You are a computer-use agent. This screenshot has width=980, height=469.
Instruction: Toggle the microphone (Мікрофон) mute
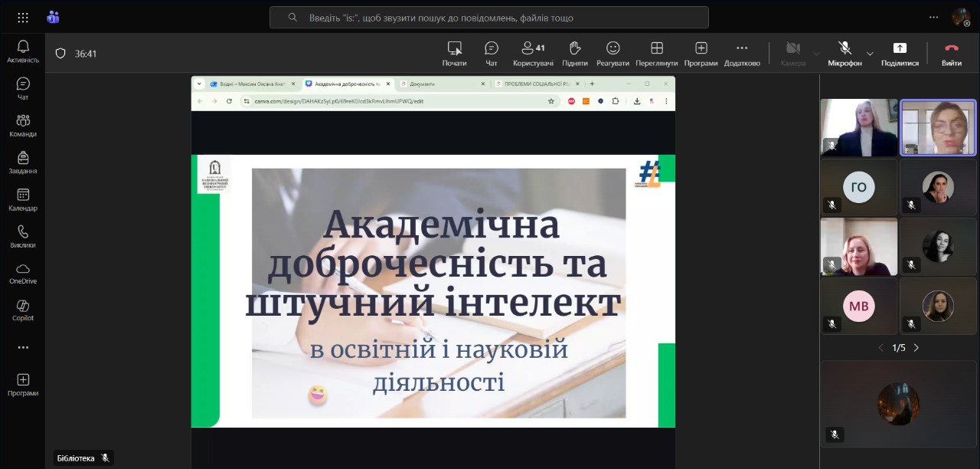(844, 53)
